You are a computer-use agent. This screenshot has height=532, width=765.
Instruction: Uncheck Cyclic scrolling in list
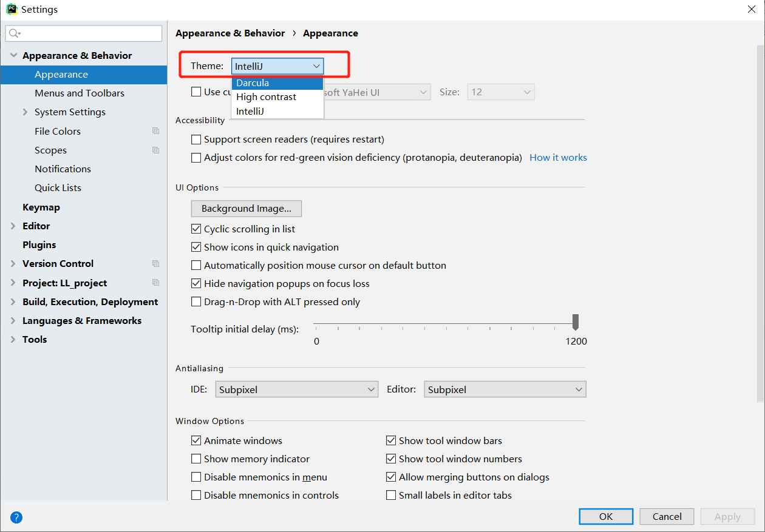(196, 229)
